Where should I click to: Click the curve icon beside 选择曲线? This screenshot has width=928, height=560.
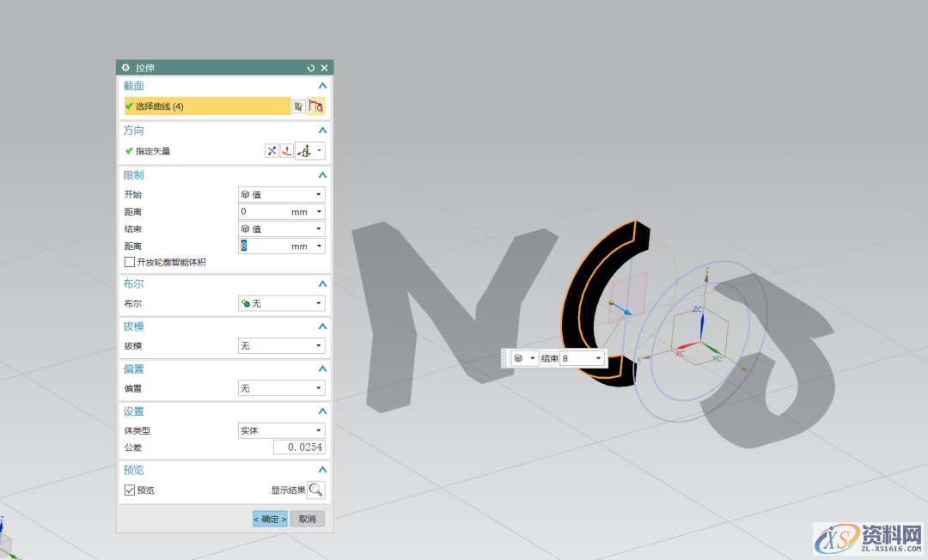316,107
